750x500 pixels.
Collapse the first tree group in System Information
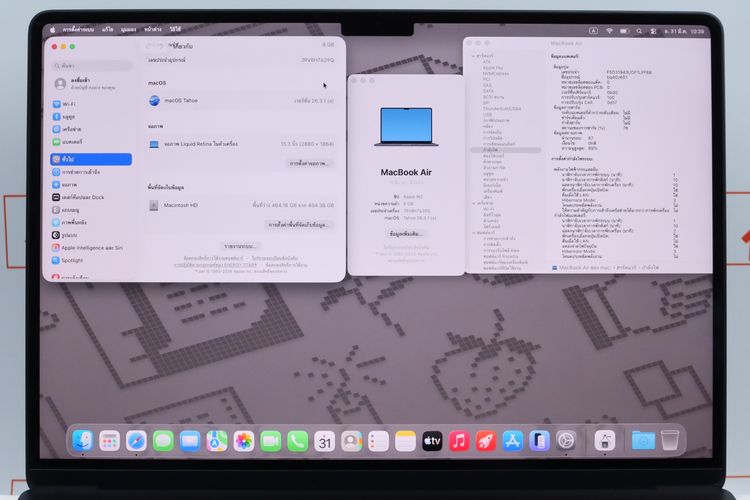pyautogui.click(x=473, y=56)
